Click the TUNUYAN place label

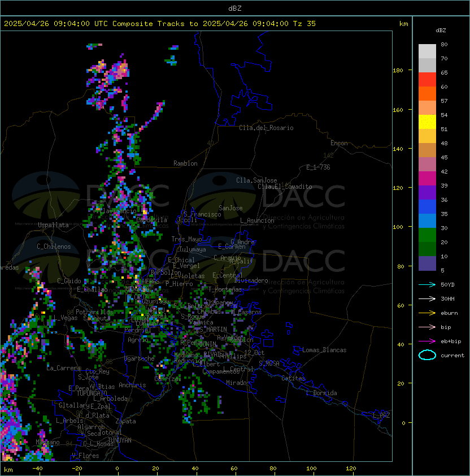[x=120, y=440]
